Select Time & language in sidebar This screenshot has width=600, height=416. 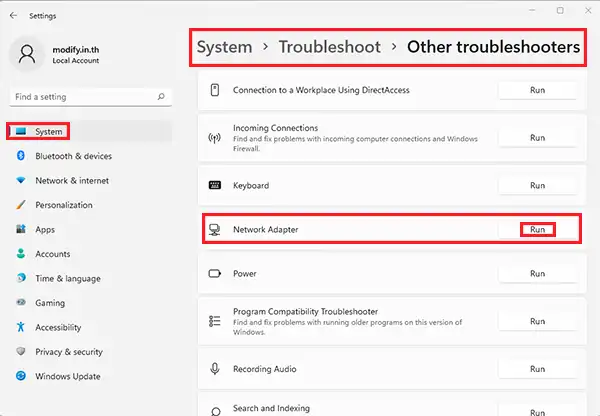[68, 279]
